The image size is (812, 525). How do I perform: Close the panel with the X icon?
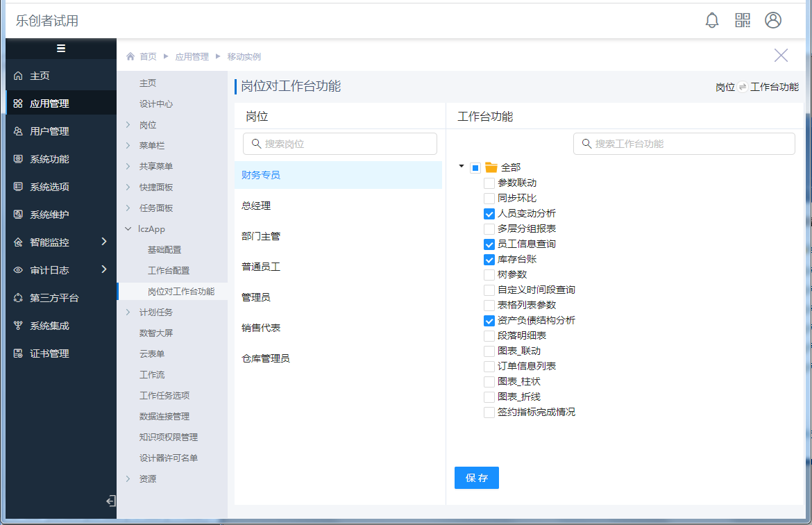coord(781,56)
